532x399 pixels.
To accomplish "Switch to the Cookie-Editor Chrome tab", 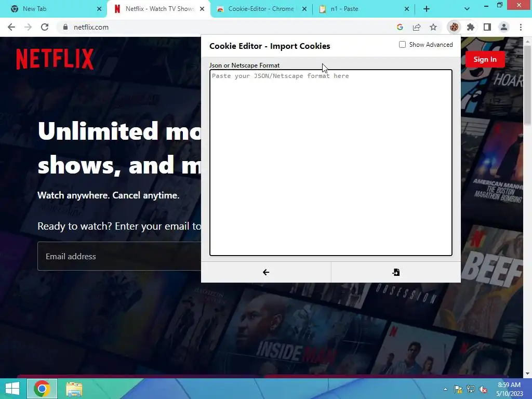I will click(261, 9).
